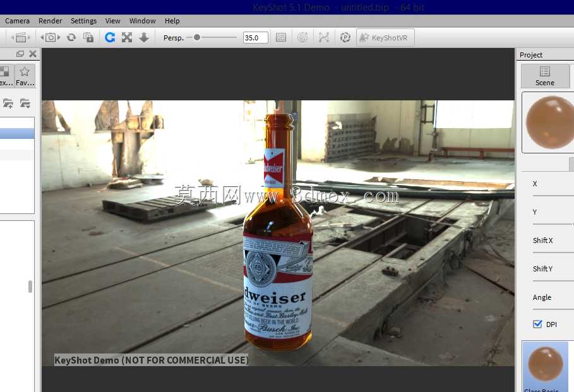574x392 pixels.
Task: Click the pause realtime render icon
Action: tap(345, 37)
